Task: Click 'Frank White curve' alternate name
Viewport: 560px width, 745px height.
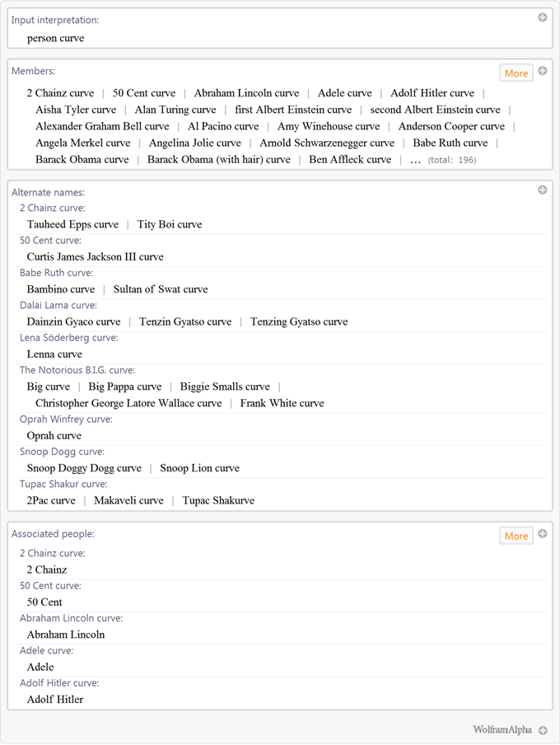Action: click(x=282, y=403)
